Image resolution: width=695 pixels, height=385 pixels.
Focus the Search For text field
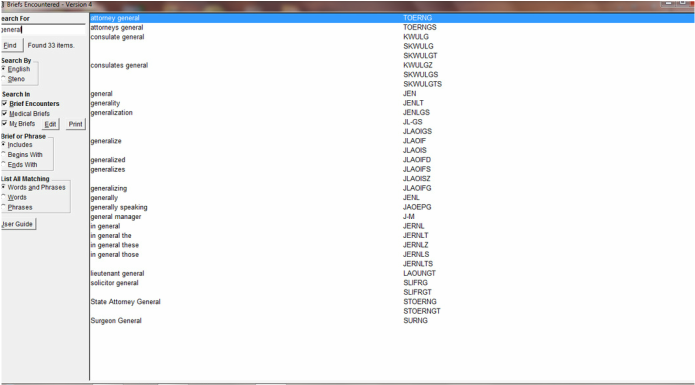(x=43, y=30)
